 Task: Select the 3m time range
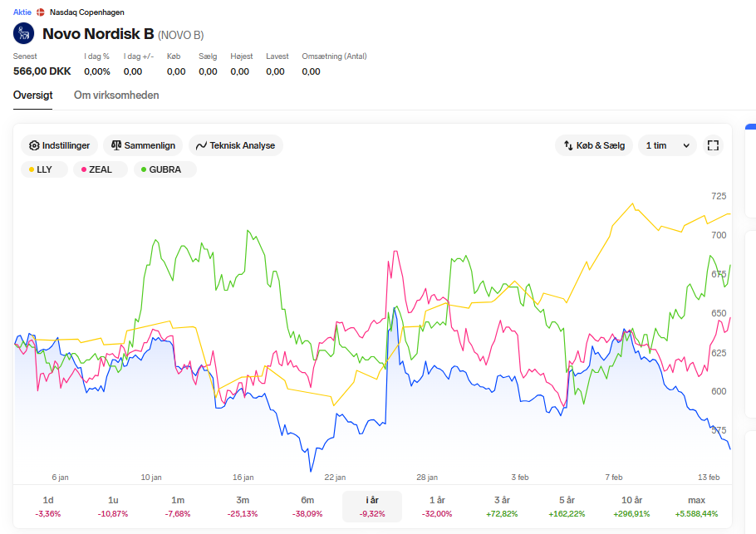click(x=243, y=507)
